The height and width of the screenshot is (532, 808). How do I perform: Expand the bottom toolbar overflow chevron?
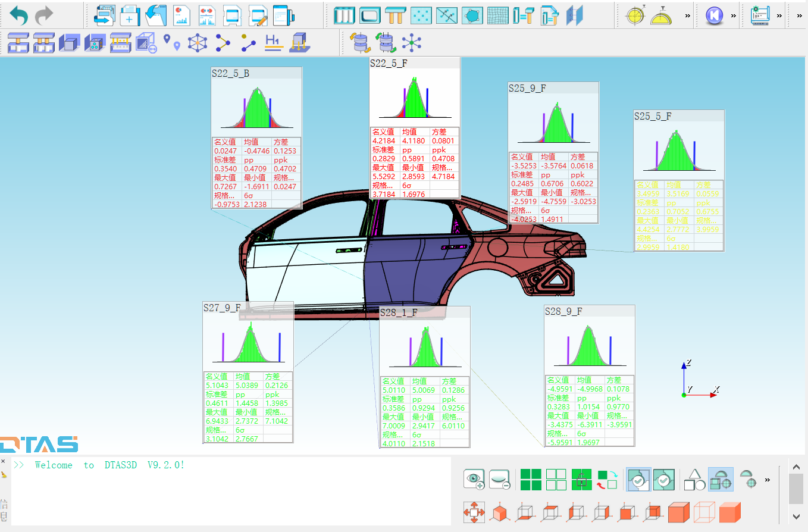coord(768,479)
